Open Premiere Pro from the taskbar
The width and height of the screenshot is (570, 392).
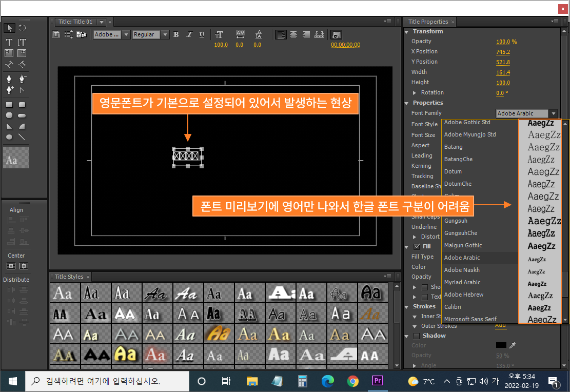point(377,381)
